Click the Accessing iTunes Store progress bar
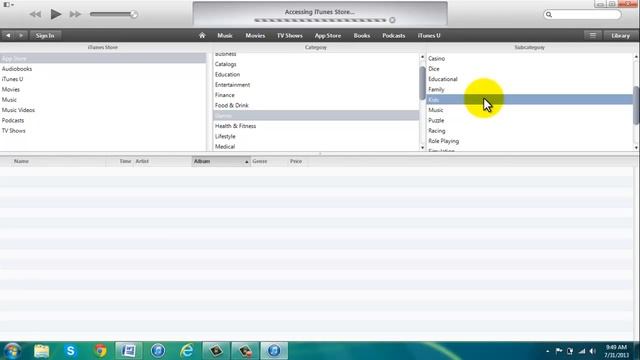This screenshot has width=640, height=360. [x=320, y=20]
